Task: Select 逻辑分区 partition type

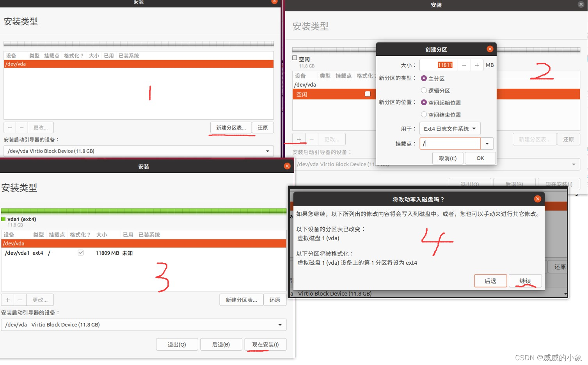Action: click(424, 90)
